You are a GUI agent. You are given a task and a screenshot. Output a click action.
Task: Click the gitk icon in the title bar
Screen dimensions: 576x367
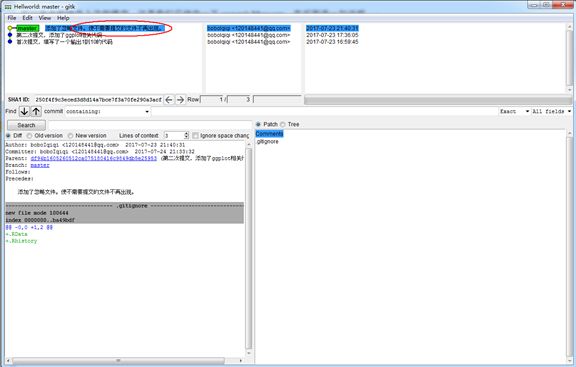[x=8, y=7]
